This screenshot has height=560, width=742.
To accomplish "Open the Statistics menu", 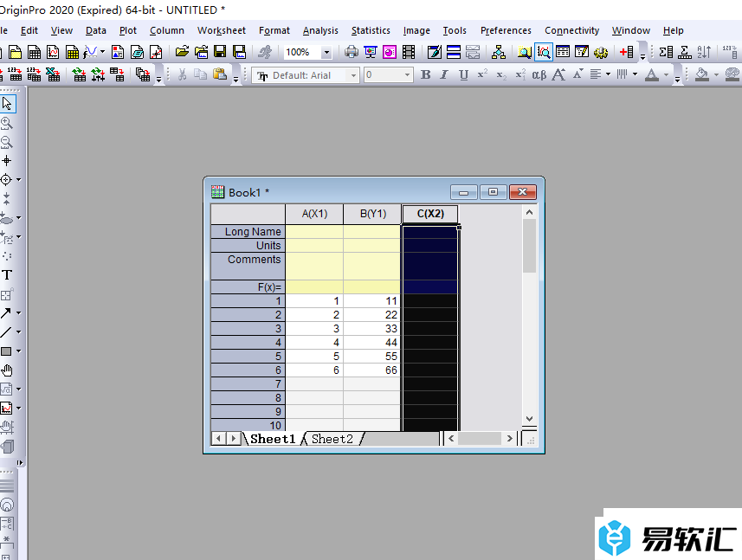I will pos(371,30).
